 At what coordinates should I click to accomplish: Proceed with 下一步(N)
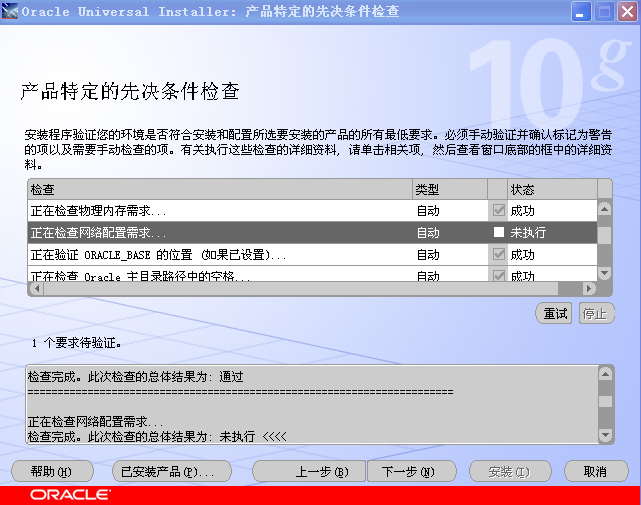click(412, 471)
